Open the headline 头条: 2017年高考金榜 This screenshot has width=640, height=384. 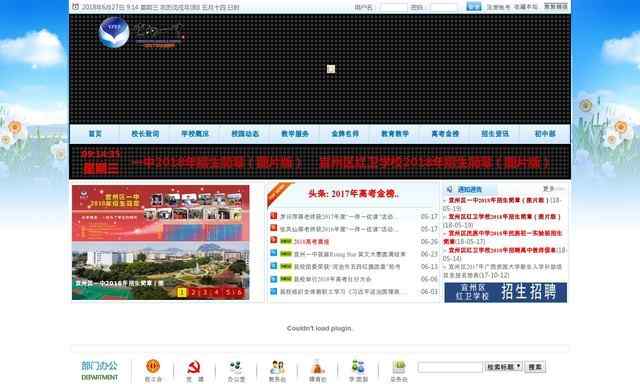click(353, 194)
